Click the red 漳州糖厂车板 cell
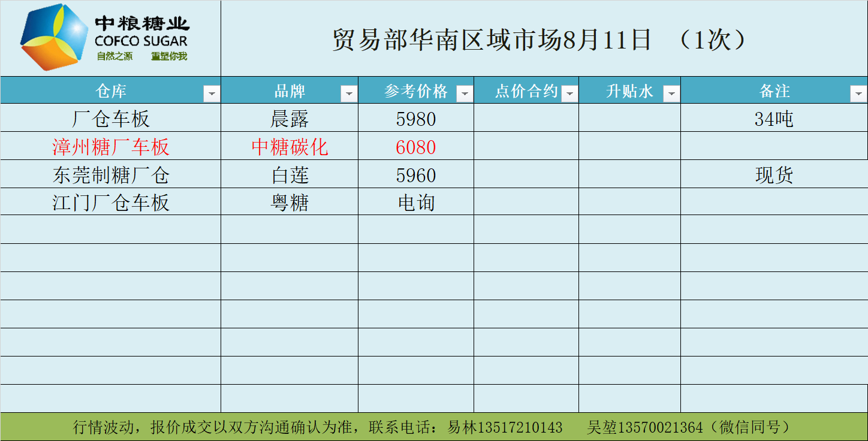 point(110,147)
